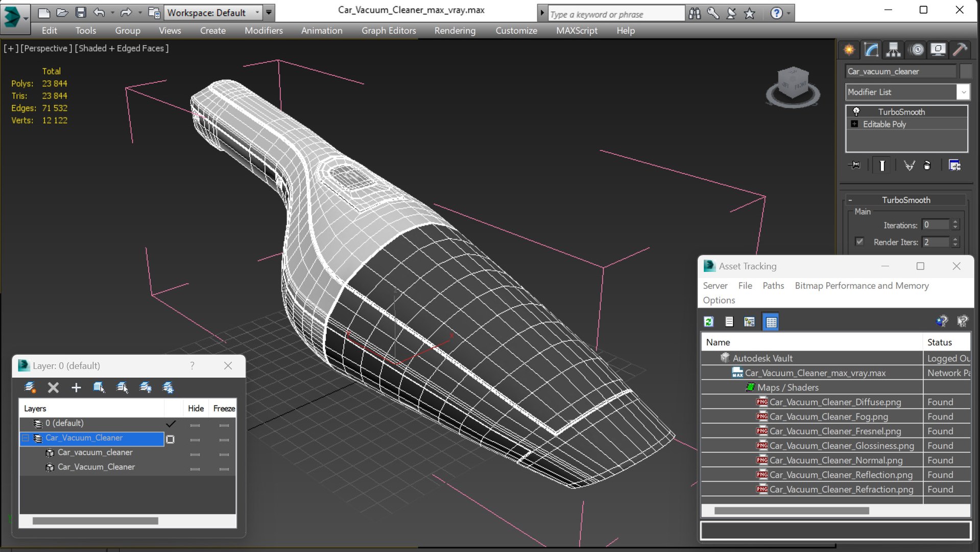980x552 pixels.
Task: Click the Open File folder icon
Action: point(62,13)
